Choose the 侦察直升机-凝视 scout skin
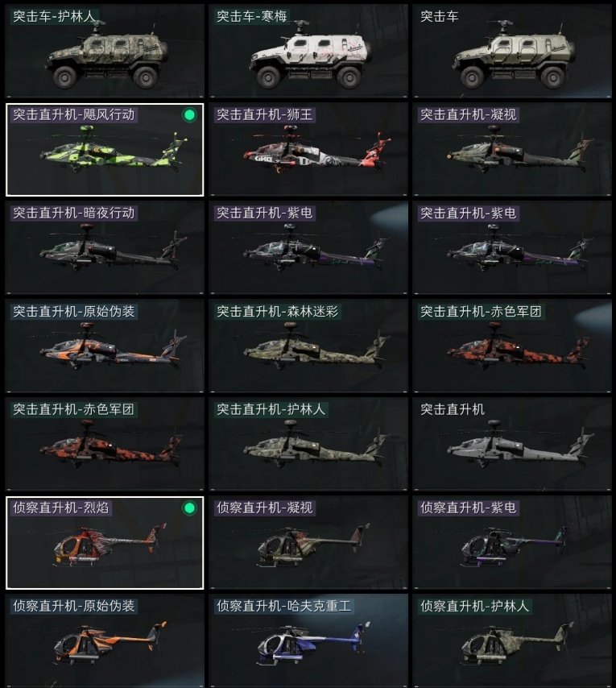The height and width of the screenshot is (688, 616). [308, 542]
